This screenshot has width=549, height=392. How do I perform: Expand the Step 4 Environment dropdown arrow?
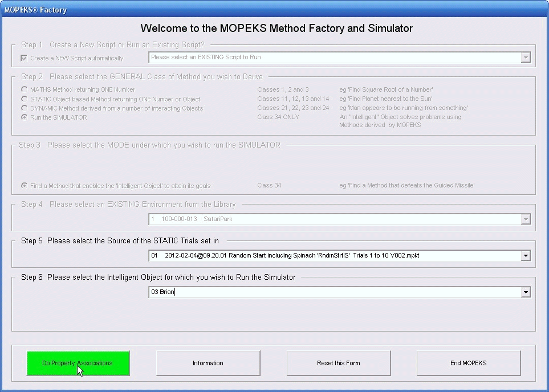coord(525,219)
